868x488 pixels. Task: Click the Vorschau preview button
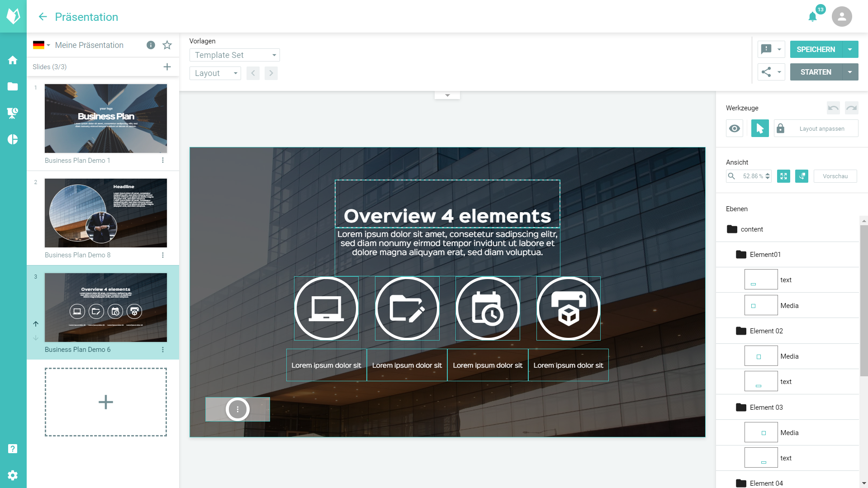[x=835, y=176]
